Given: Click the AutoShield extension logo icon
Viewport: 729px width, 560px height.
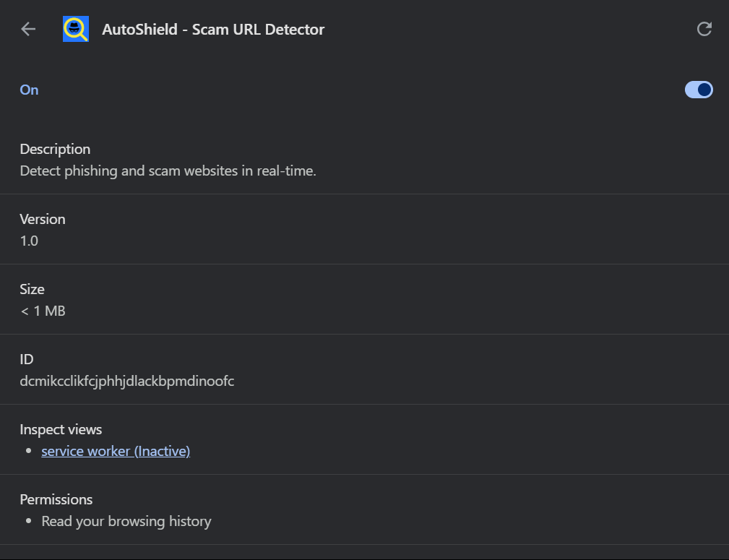Looking at the screenshot, I should tap(76, 29).
